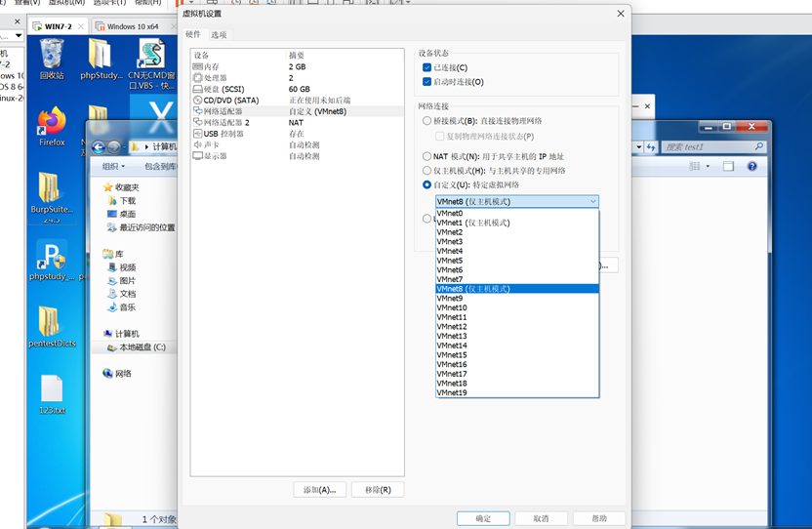Open Explorer help question mark icon
Image resolution: width=812 pixels, height=529 pixels.
click(x=751, y=166)
